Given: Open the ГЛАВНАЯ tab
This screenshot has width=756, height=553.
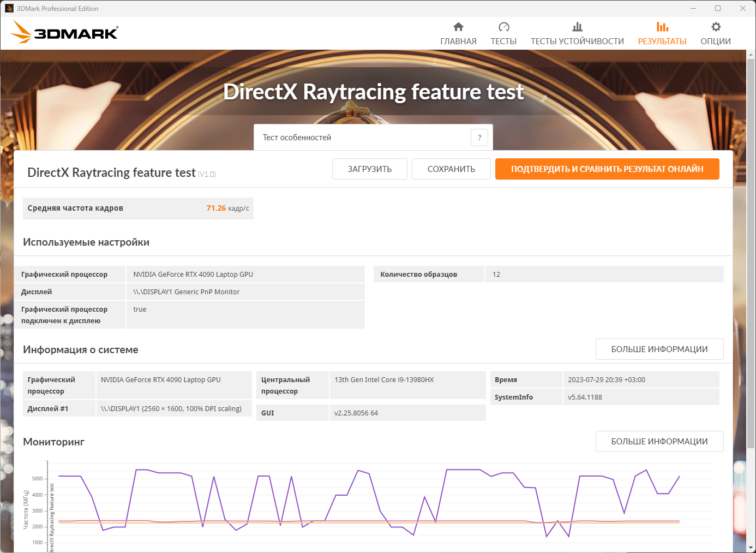Looking at the screenshot, I should coord(458,41).
